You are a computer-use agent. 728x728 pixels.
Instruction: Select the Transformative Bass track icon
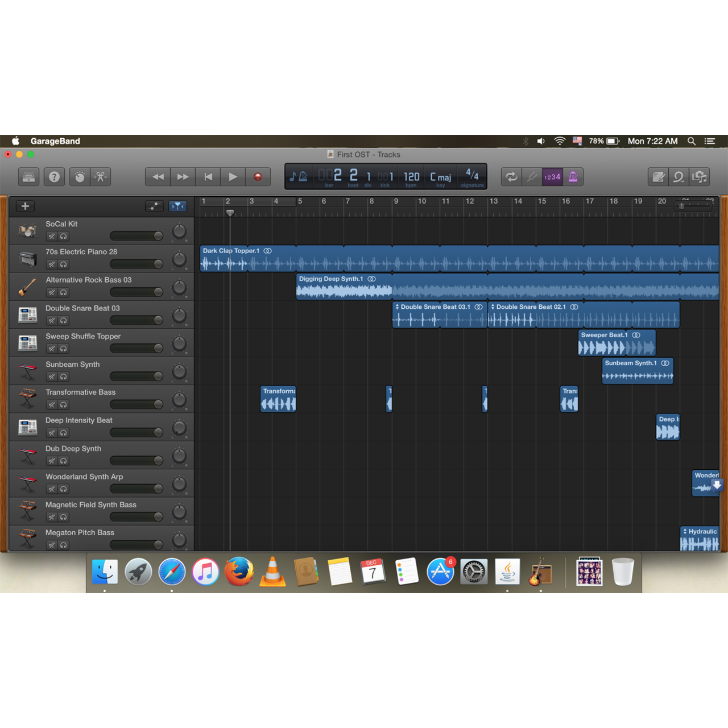[x=27, y=399]
